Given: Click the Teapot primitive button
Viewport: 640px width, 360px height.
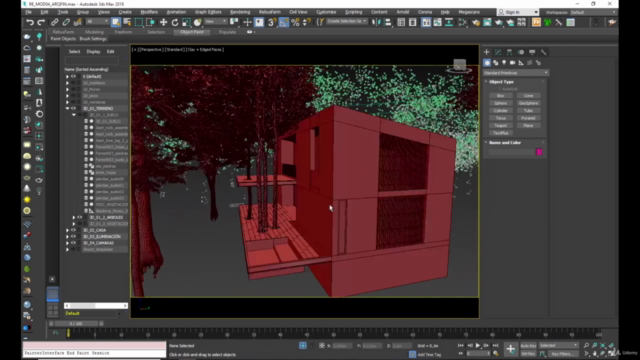Looking at the screenshot, I should coord(500,125).
